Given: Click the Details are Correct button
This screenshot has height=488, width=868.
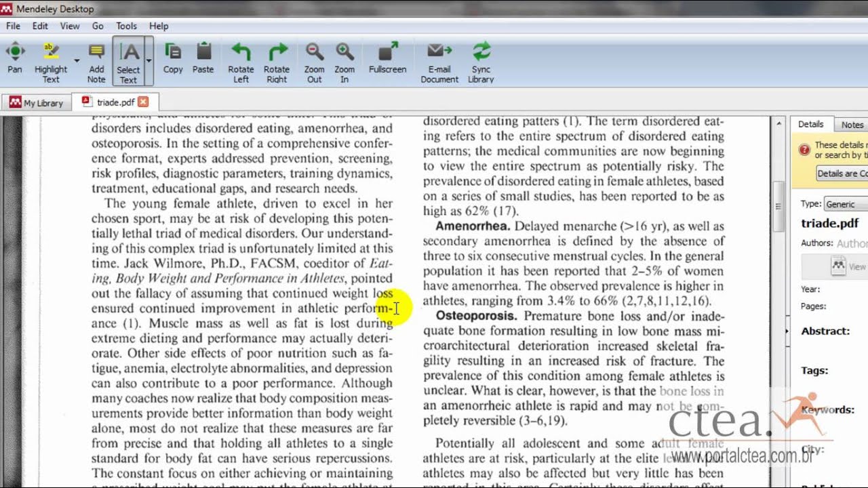Looking at the screenshot, I should (842, 174).
